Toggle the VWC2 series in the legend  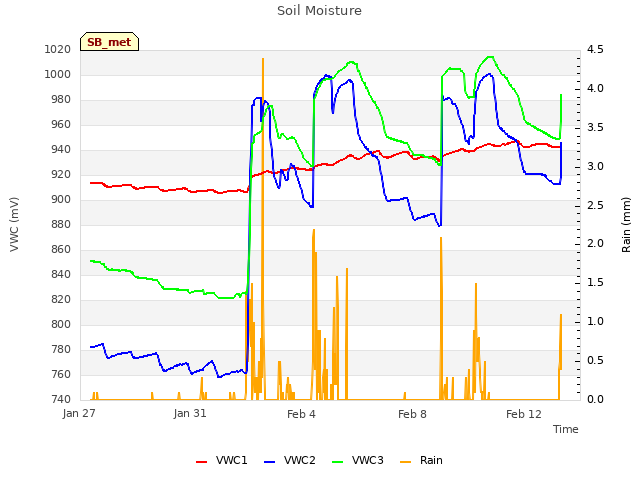pos(290,460)
